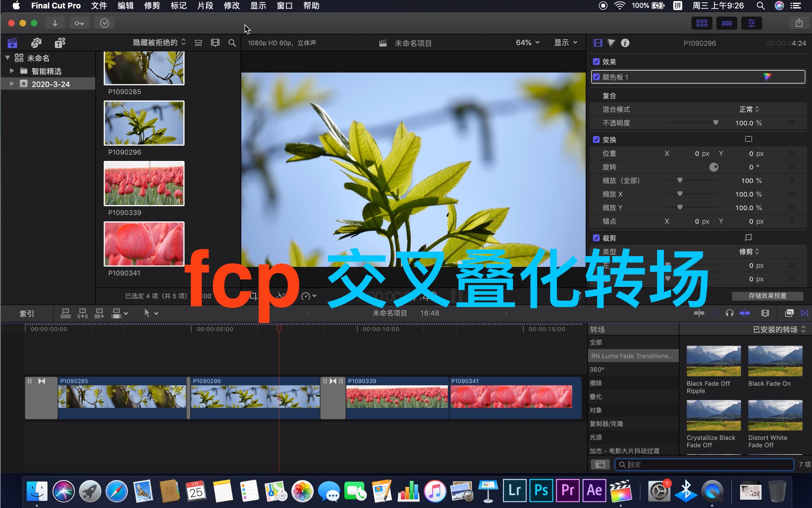Click the connect clip to storyline button

tap(66, 313)
